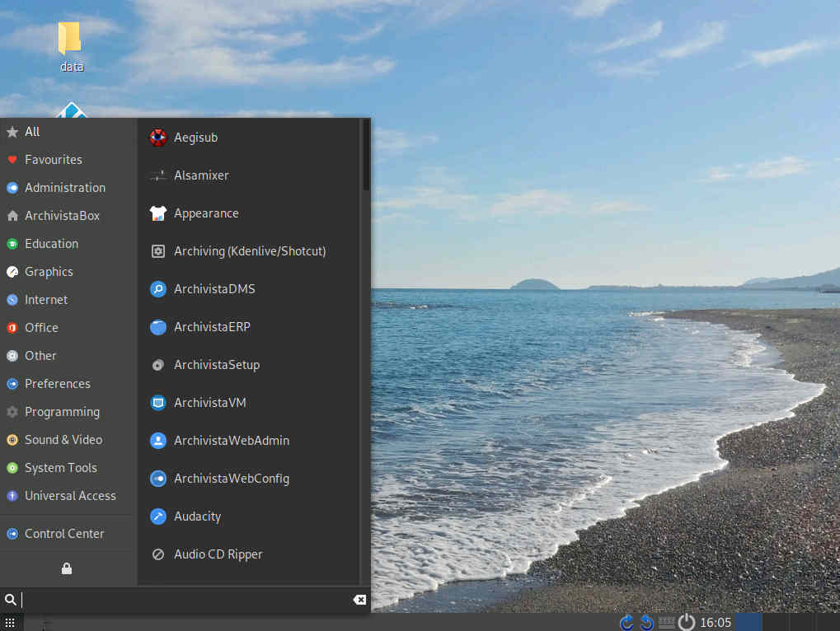Click the ArchivistaDMS magnifier icon
This screenshot has height=631, width=840.
(x=158, y=289)
